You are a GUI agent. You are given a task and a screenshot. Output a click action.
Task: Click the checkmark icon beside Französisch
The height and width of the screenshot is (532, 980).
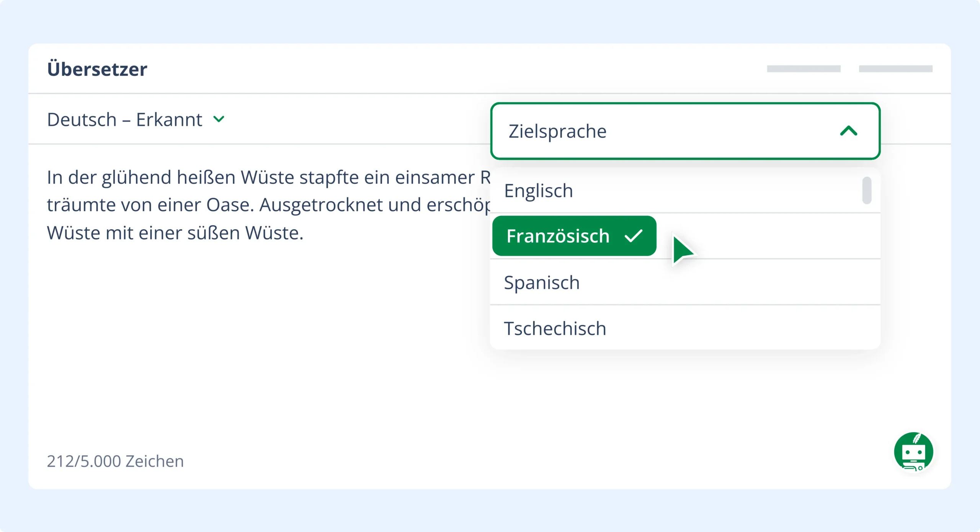pos(633,236)
